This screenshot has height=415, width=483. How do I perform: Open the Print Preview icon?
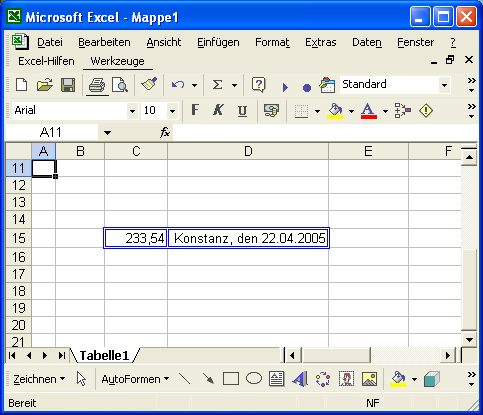[x=120, y=85]
